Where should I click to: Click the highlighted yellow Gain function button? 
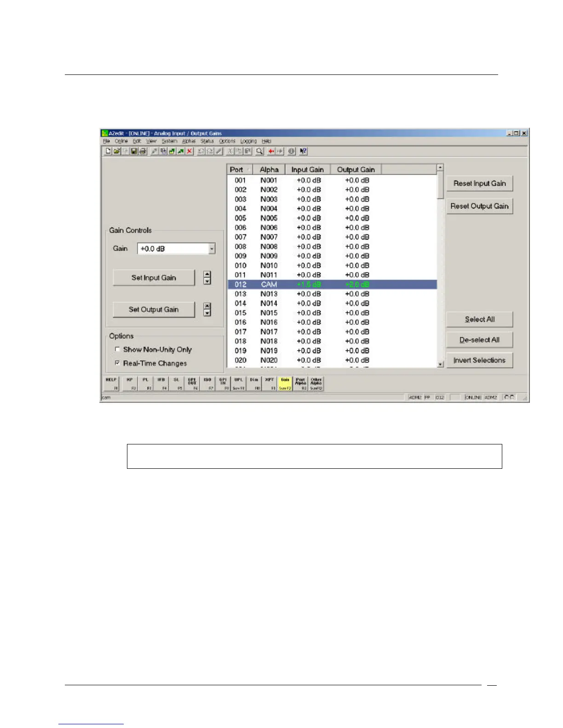[285, 384]
